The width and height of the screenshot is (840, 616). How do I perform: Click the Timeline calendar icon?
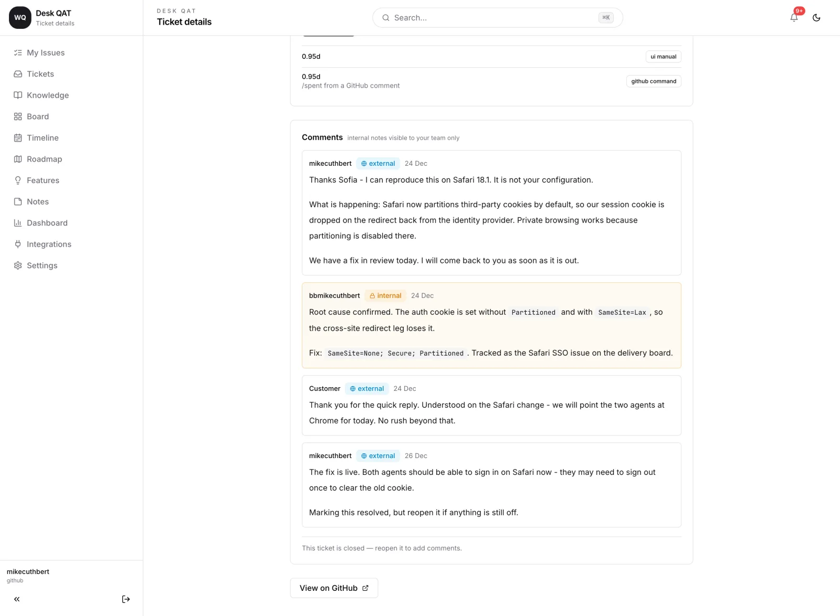tap(18, 137)
